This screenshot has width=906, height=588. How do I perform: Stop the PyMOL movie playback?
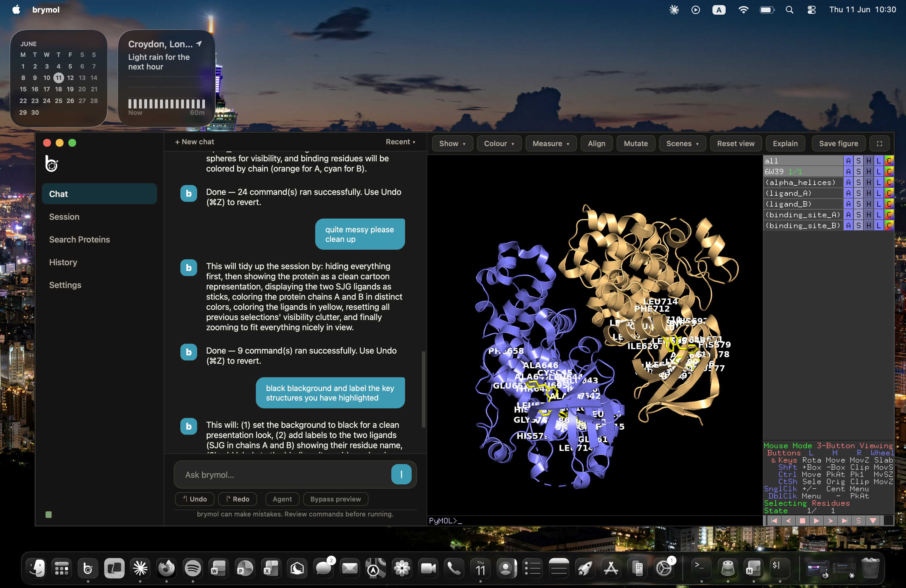click(802, 521)
